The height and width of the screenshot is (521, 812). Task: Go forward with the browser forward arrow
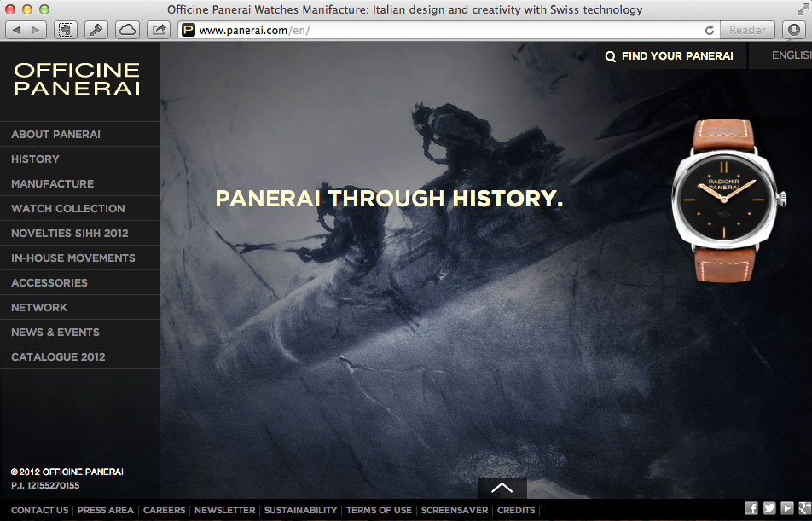[36, 30]
